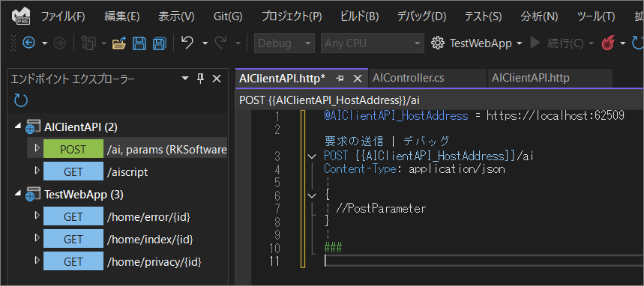The image size is (644, 286).
Task: Undo the last action
Action: pyautogui.click(x=187, y=43)
